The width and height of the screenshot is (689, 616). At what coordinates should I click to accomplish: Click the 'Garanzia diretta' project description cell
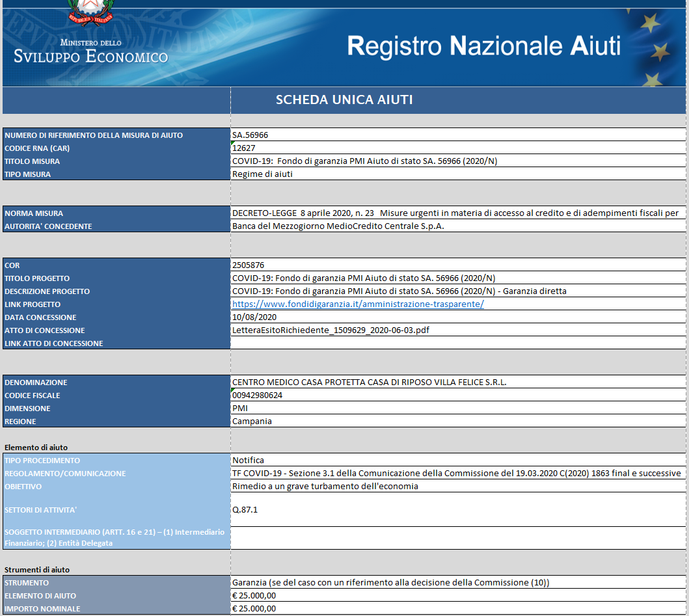click(x=458, y=291)
